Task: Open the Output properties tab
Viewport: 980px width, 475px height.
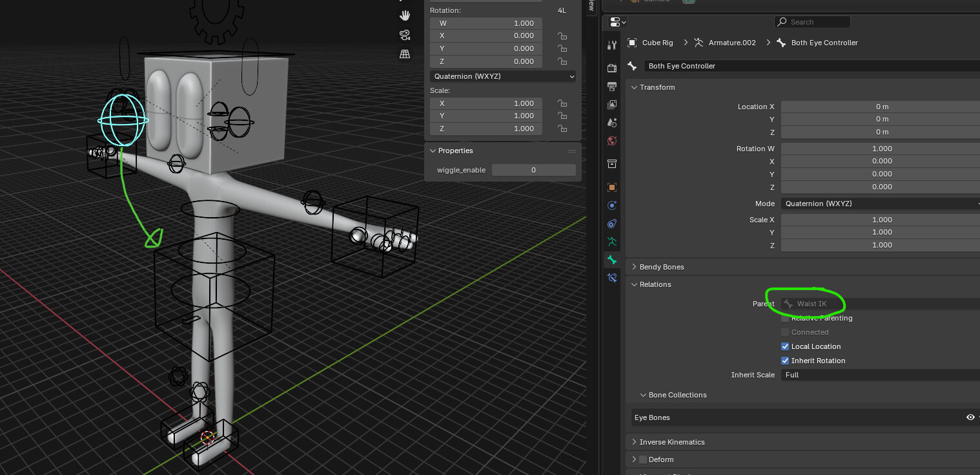Action: click(x=612, y=86)
